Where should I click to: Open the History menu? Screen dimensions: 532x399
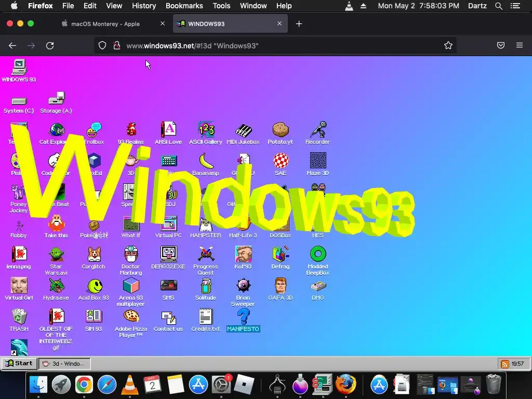(144, 6)
